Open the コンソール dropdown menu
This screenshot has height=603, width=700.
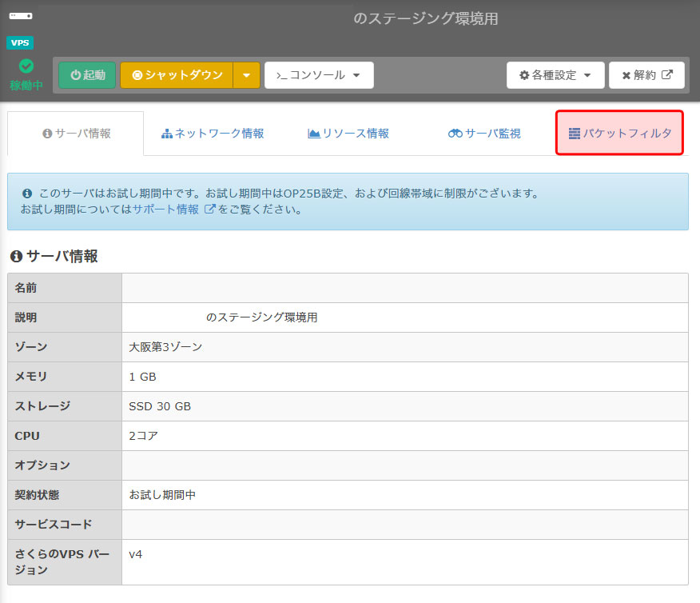[319, 75]
